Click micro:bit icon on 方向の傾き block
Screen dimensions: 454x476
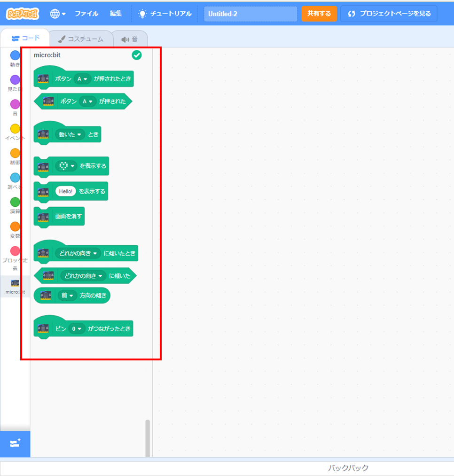[x=46, y=296]
